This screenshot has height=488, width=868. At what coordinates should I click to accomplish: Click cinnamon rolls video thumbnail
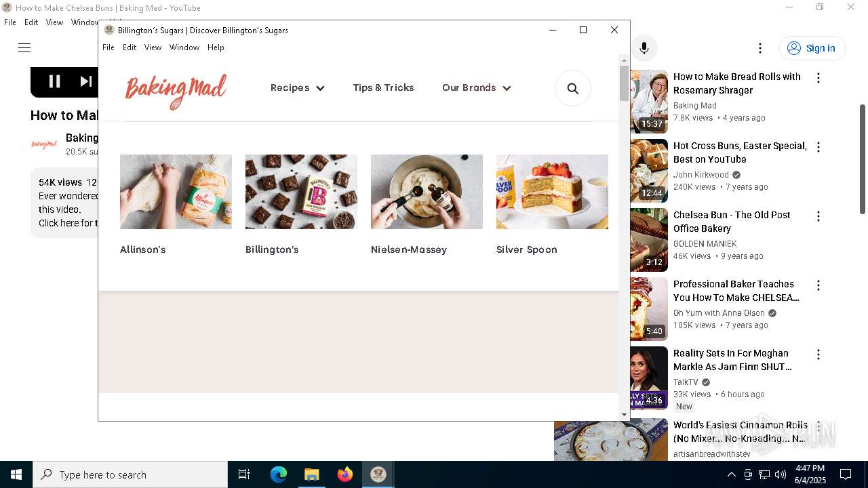[x=611, y=440]
